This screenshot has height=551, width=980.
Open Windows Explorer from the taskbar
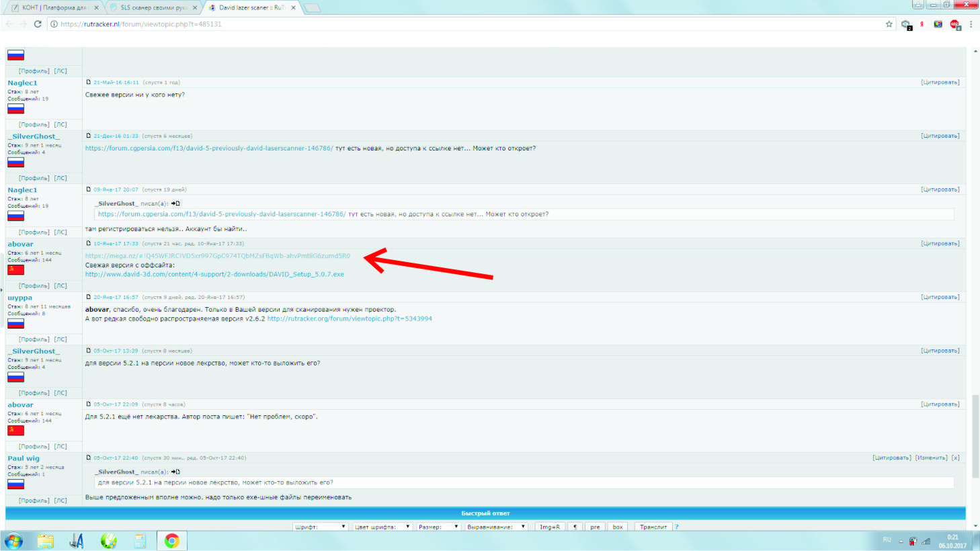click(45, 541)
